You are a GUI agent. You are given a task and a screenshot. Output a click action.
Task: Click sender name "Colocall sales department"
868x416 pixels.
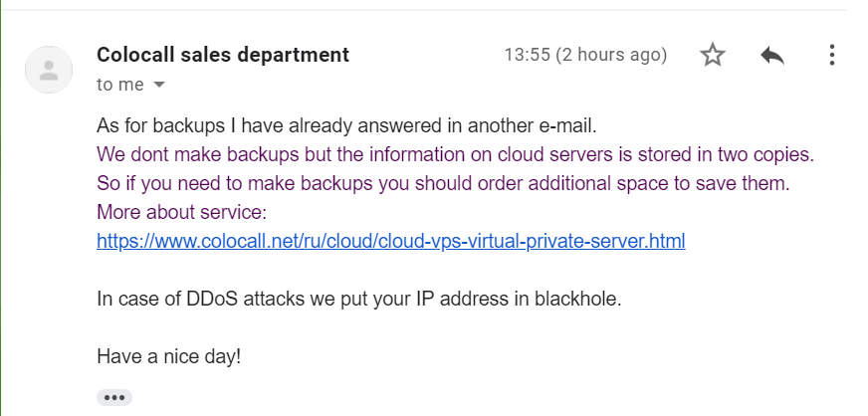click(x=223, y=54)
